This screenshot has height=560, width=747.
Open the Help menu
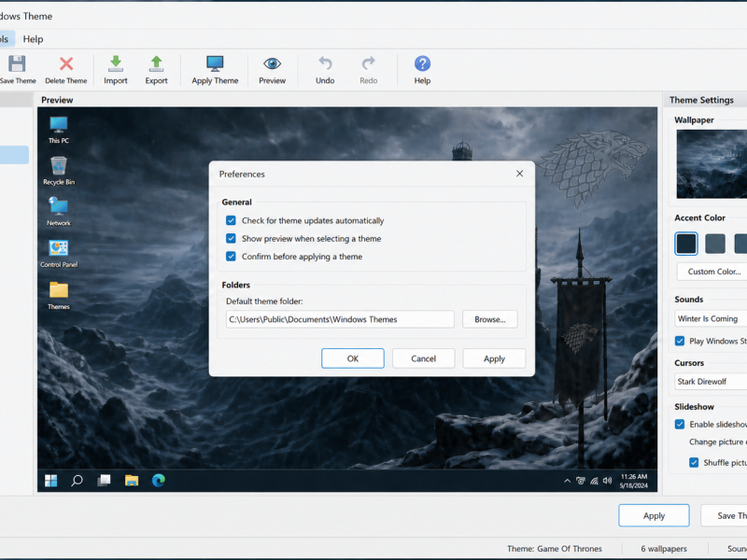pyautogui.click(x=33, y=39)
